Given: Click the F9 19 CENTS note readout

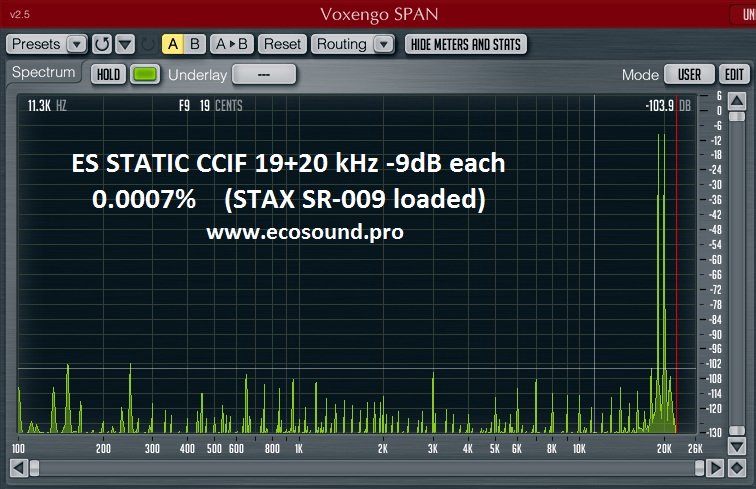Looking at the screenshot, I should [211, 106].
